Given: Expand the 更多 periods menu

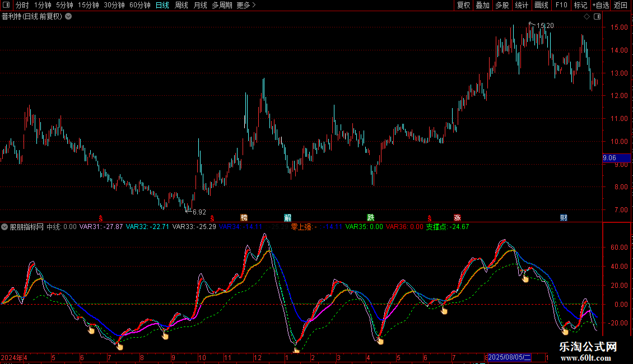Looking at the screenshot, I should [x=246, y=5].
